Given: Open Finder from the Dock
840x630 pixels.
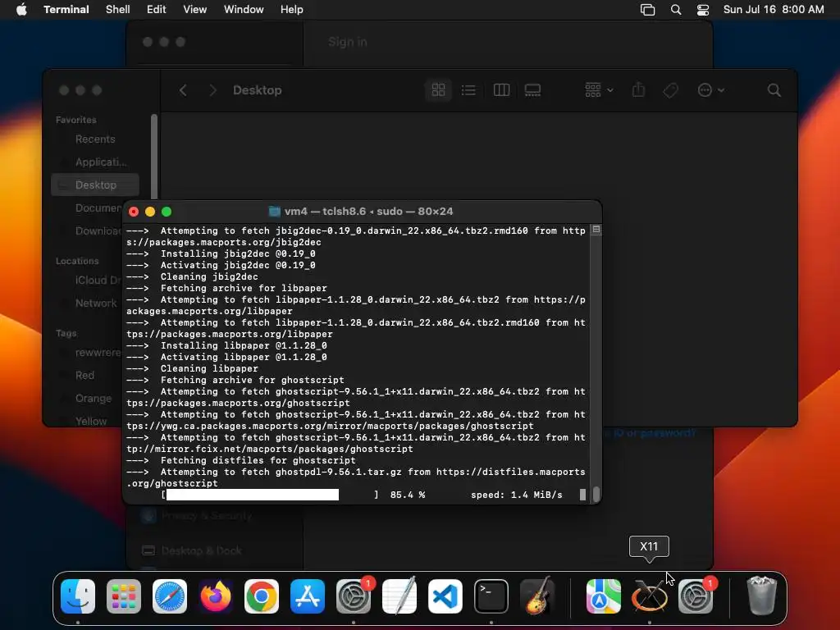Looking at the screenshot, I should [78, 596].
